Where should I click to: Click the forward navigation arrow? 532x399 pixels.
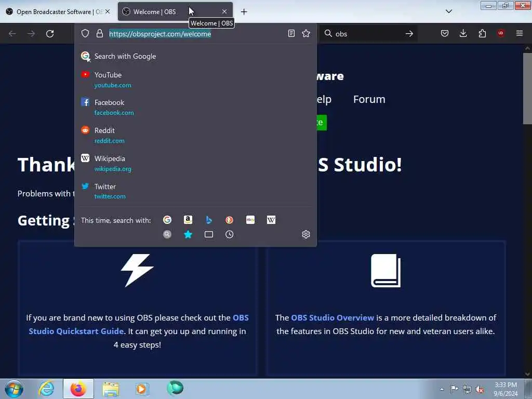(31, 34)
